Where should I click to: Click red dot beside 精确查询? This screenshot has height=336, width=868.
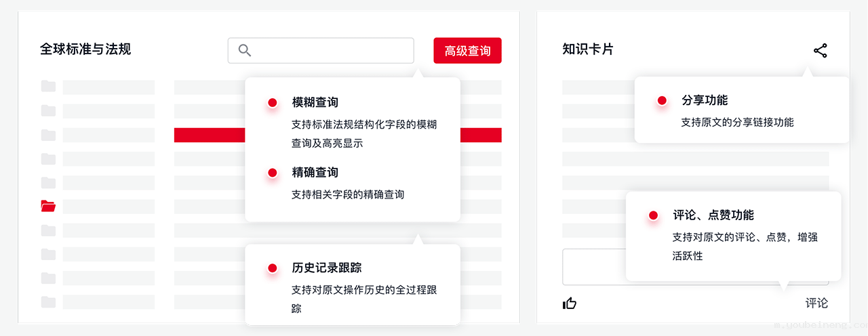tap(272, 173)
